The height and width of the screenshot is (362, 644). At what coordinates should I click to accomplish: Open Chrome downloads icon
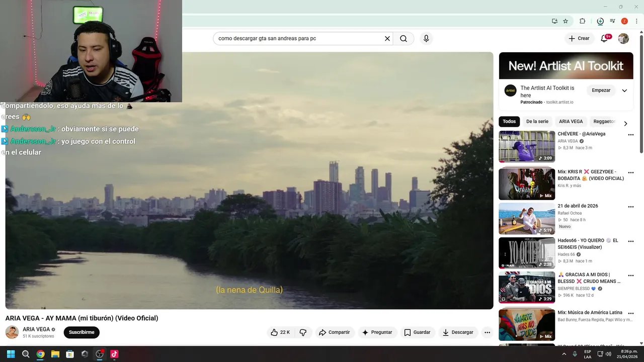(600, 21)
